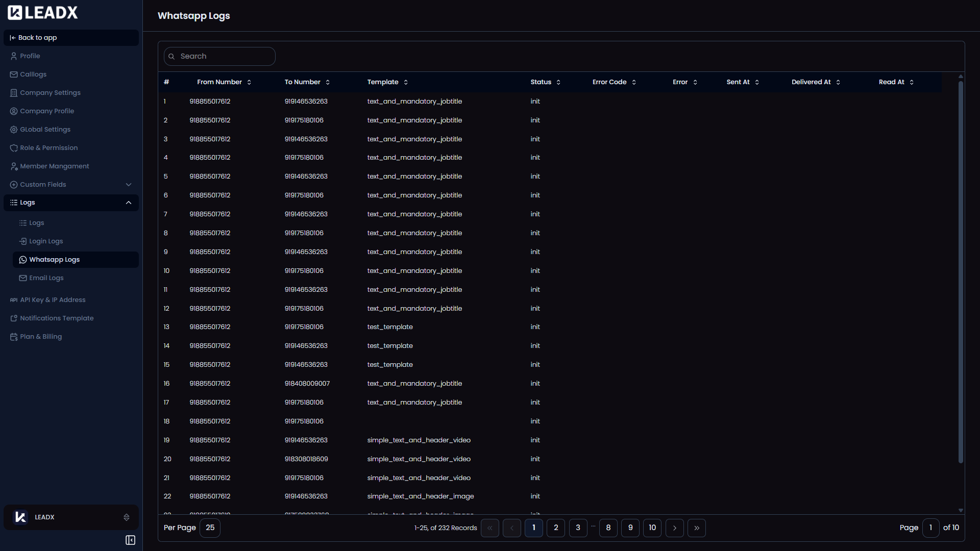Screen dimensions: 980x551
Task: Select Login Logs in the navigation menu
Action: click(46, 241)
